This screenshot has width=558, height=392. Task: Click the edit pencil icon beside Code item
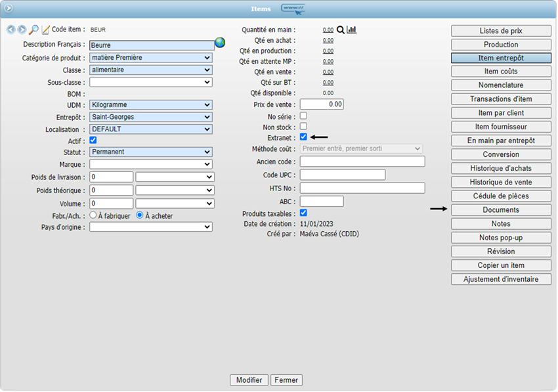click(45, 30)
